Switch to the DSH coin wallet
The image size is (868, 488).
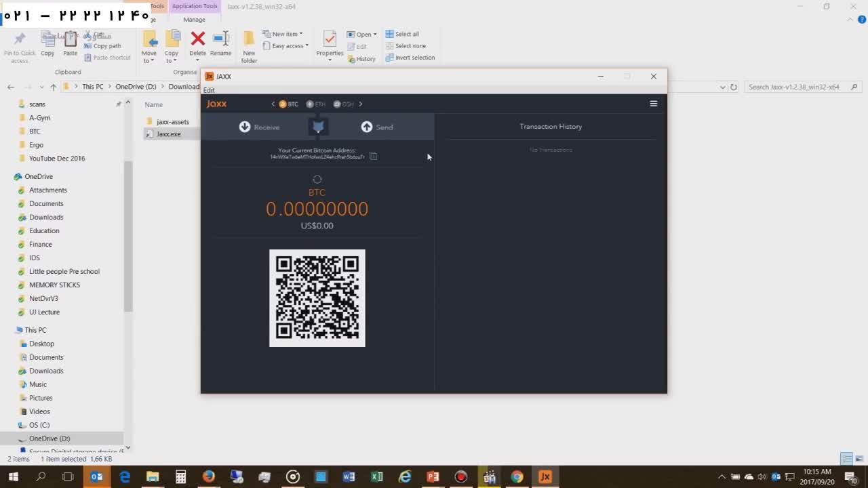click(343, 104)
